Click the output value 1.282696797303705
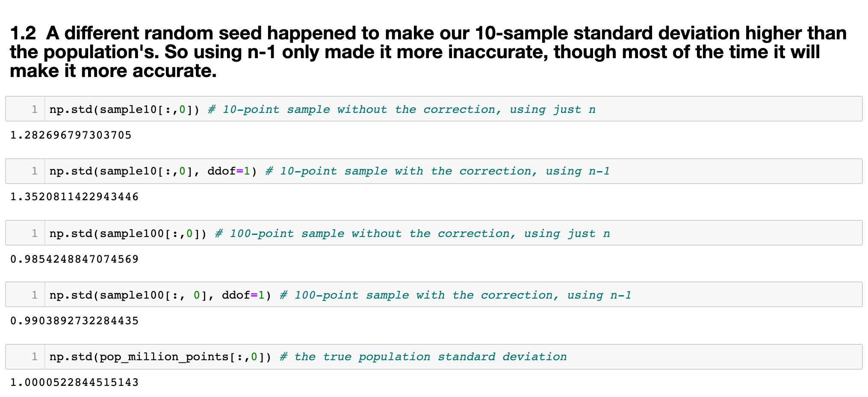Screen dimensions: 868x397 click(71, 136)
